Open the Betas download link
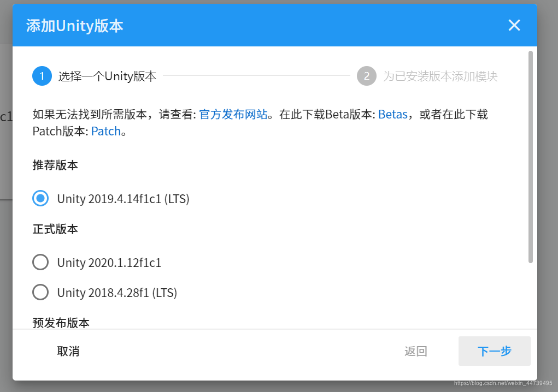Viewport: 558px width, 392px height. (392, 115)
